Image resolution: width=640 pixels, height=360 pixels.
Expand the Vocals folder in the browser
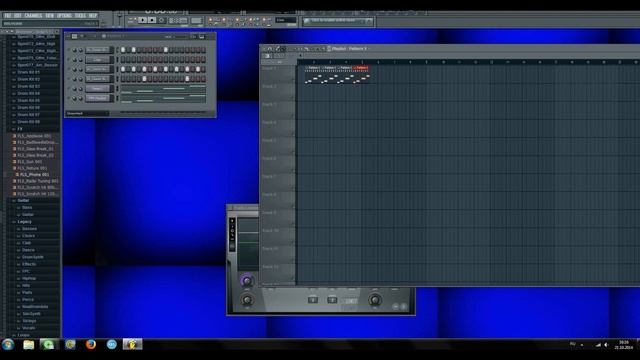[29, 328]
